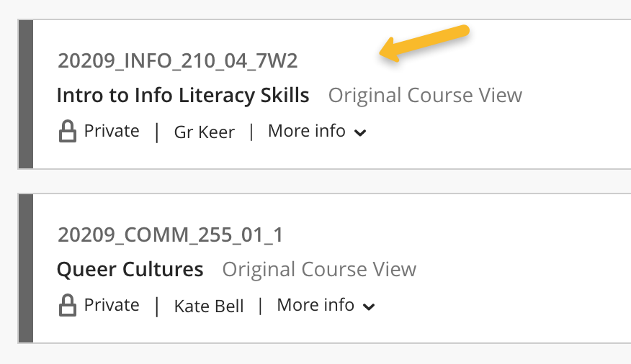Click Original Course View text for Queer Cultures
The height and width of the screenshot is (364, 631).
tap(319, 270)
